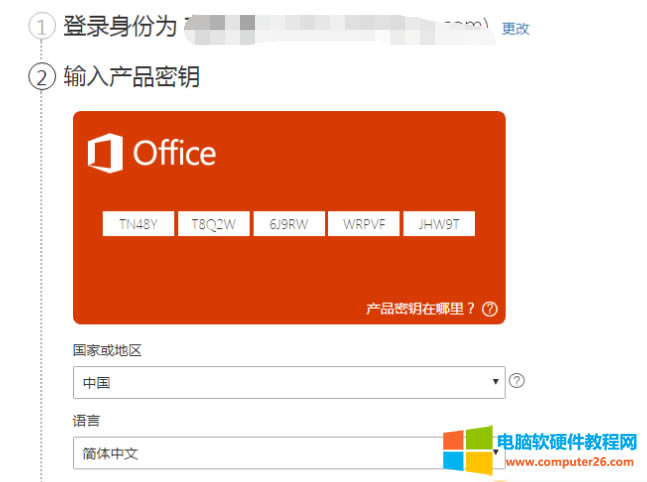
Task: Click the step 1 circle icon
Action: click(41, 27)
